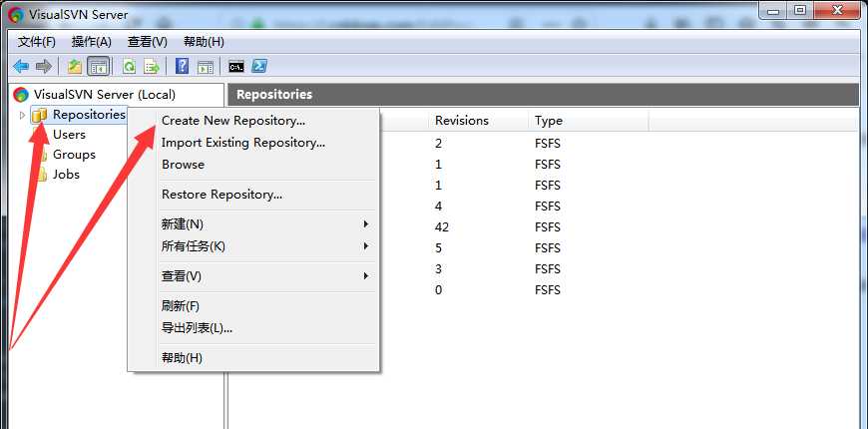This screenshot has width=868, height=429.
Task: Launch the PowerShell console toolbar icon
Action: [259, 67]
